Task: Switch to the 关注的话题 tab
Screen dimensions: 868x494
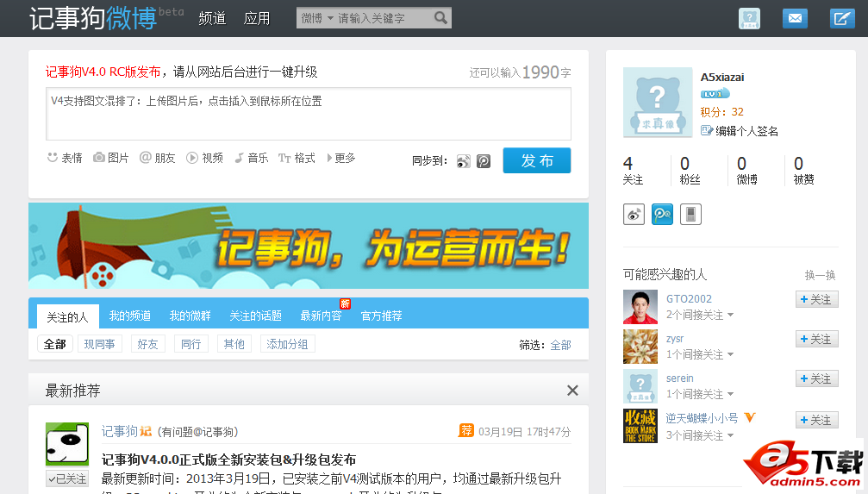Action: point(255,316)
